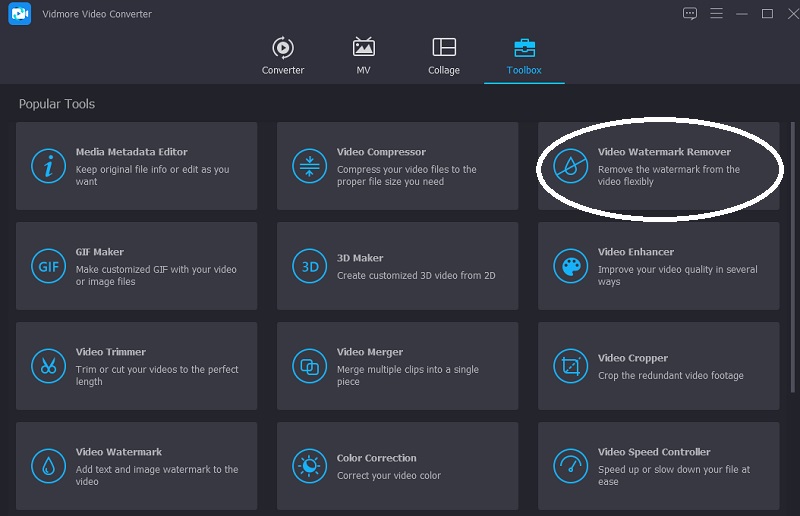The image size is (800, 516).
Task: Click the Video Speed Controller gauge icon
Action: click(570, 466)
